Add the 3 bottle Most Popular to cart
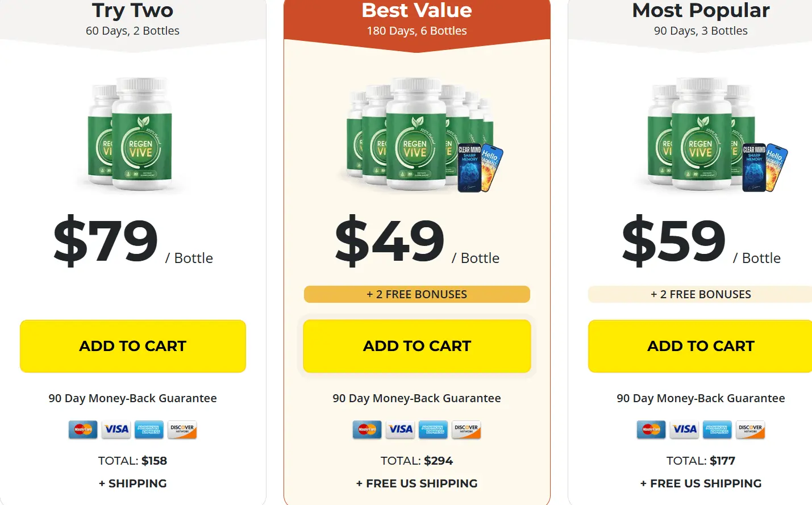Image resolution: width=812 pixels, height=505 pixels. 700,346
